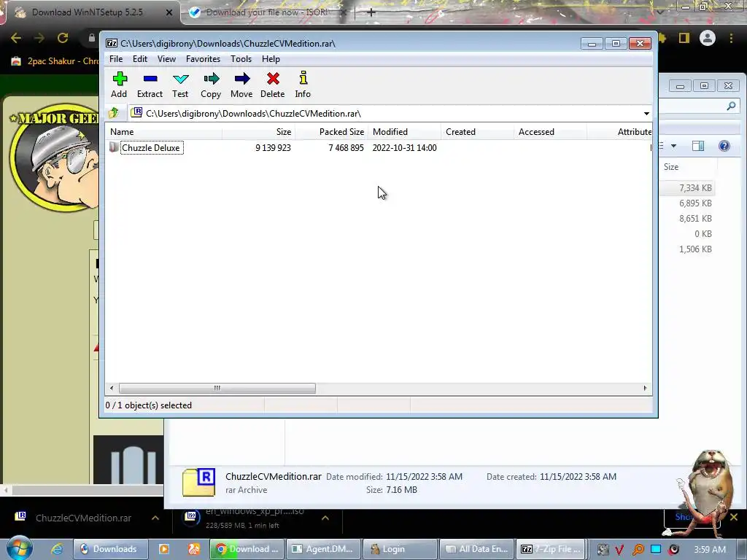Open the media player taskbar icon
The image size is (747, 560).
[163, 549]
